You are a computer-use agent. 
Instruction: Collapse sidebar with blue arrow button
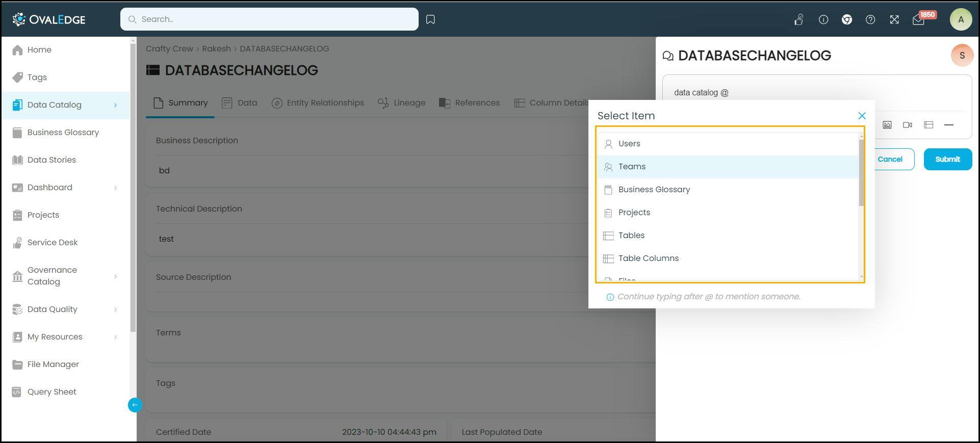[x=135, y=405]
